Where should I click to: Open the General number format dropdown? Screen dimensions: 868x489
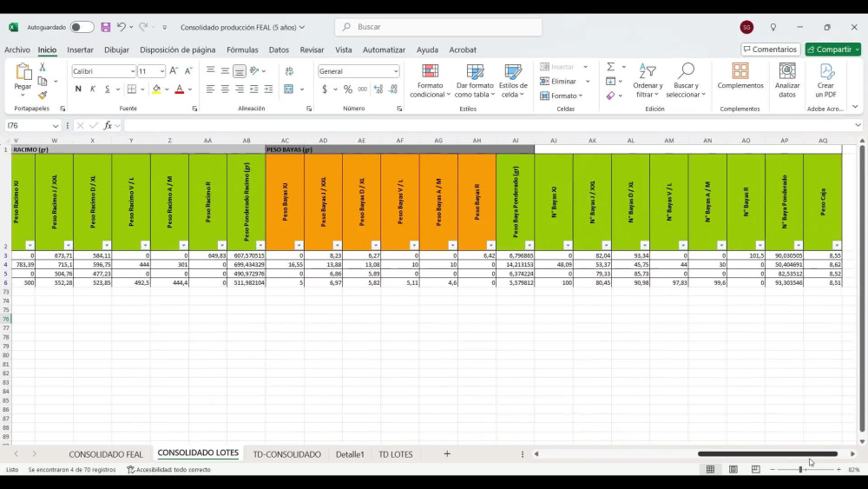coord(395,71)
